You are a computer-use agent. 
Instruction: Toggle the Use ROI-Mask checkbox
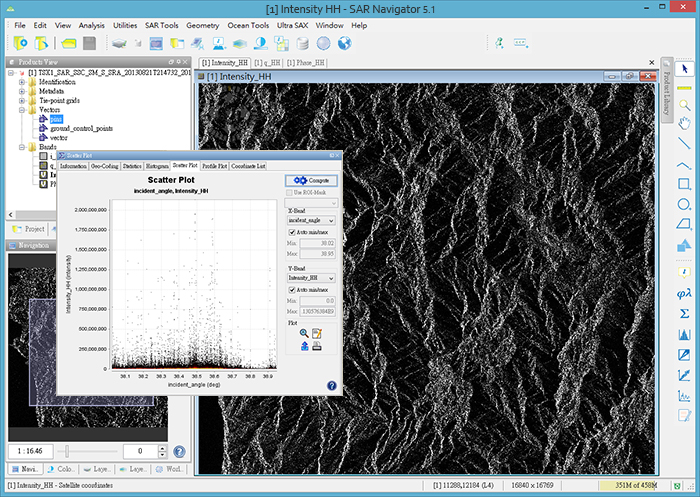288,191
